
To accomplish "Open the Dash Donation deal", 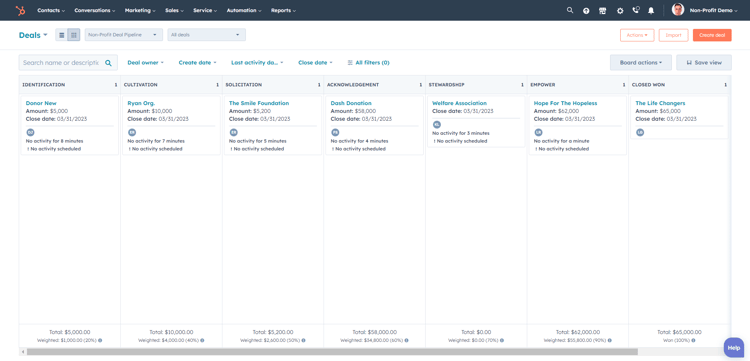I will click(351, 103).
